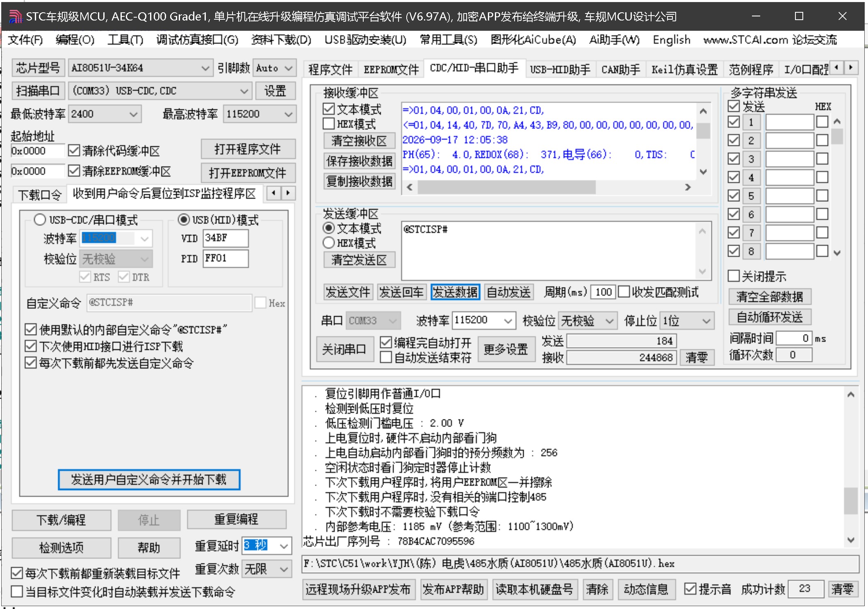868x609 pixels.
Task: Click 发送数据 button
Action: [455, 292]
